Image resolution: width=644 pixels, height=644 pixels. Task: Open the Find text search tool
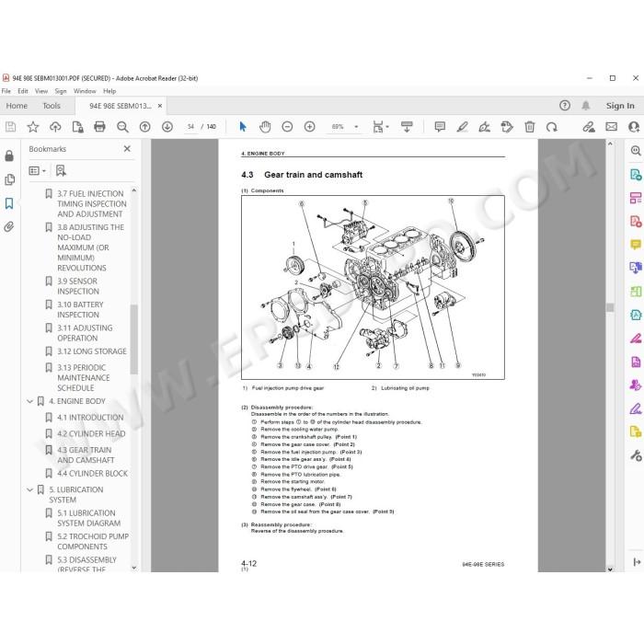122,127
